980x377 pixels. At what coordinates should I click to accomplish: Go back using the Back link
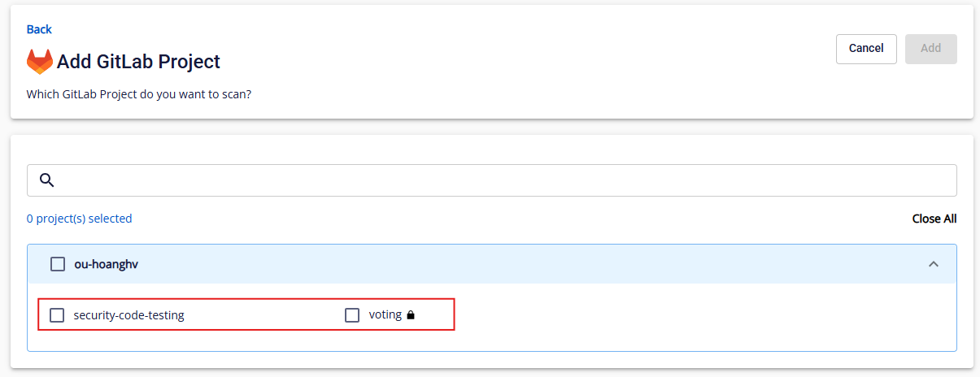39,29
